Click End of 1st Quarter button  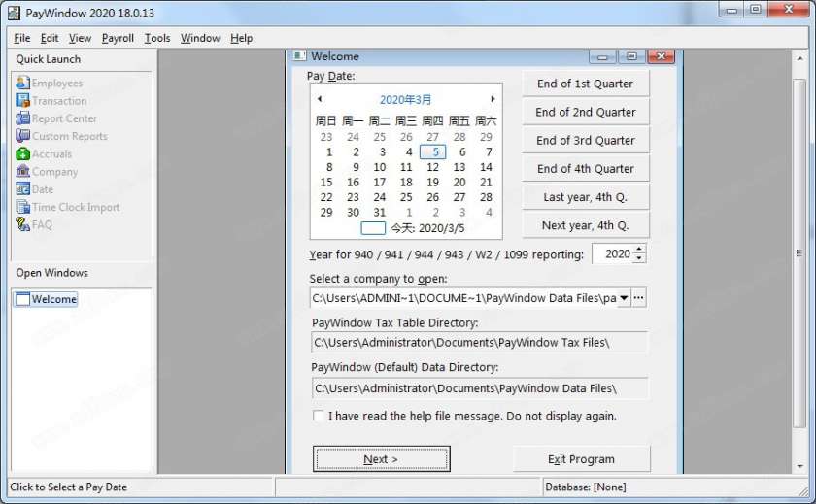[586, 84]
